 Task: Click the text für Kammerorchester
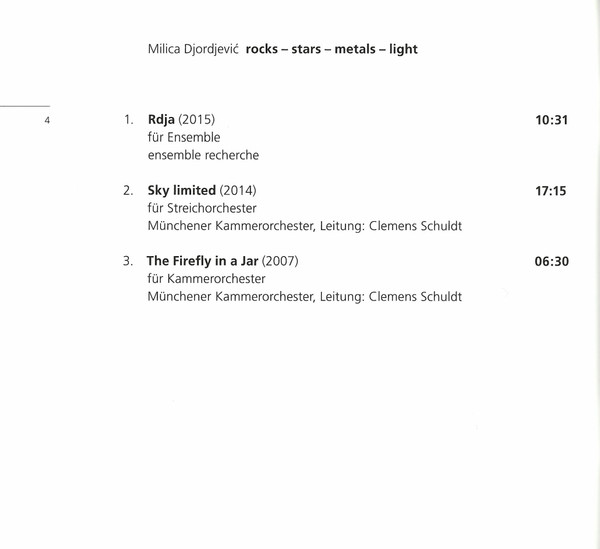pos(206,279)
